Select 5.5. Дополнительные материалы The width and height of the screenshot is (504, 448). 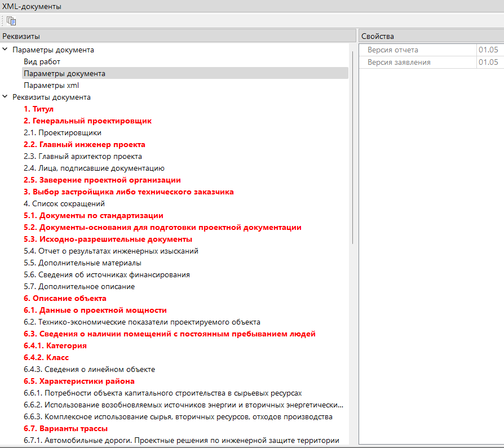tap(82, 263)
